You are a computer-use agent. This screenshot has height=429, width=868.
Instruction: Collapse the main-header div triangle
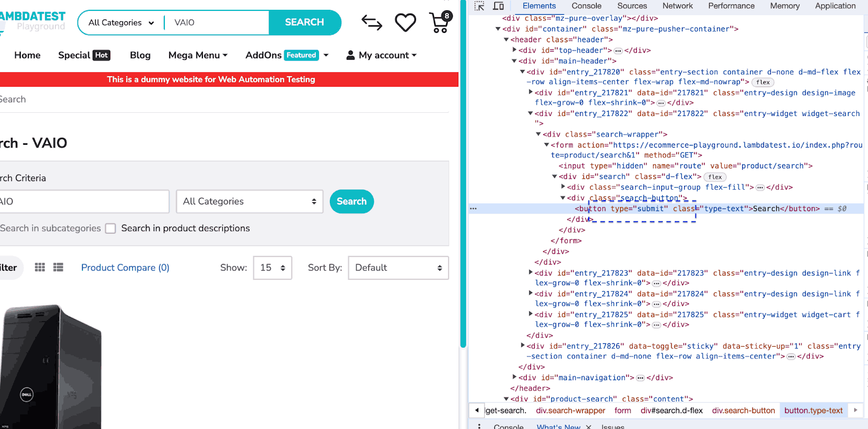click(514, 61)
